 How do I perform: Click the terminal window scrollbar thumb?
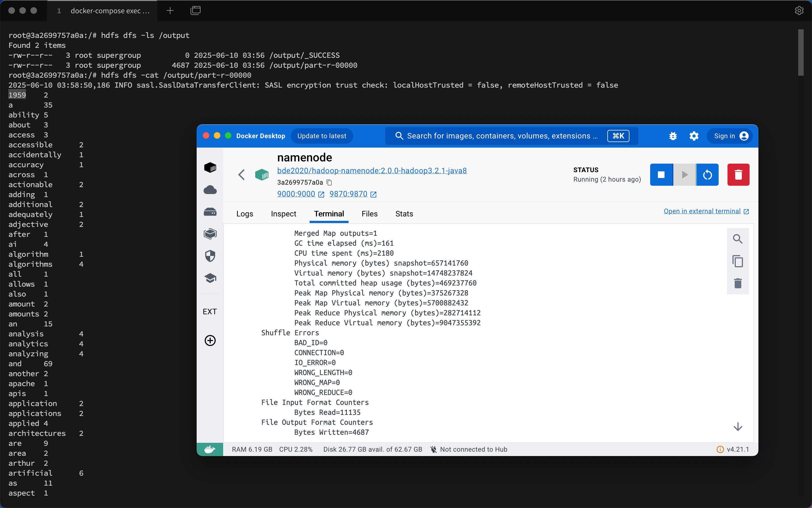(x=801, y=52)
